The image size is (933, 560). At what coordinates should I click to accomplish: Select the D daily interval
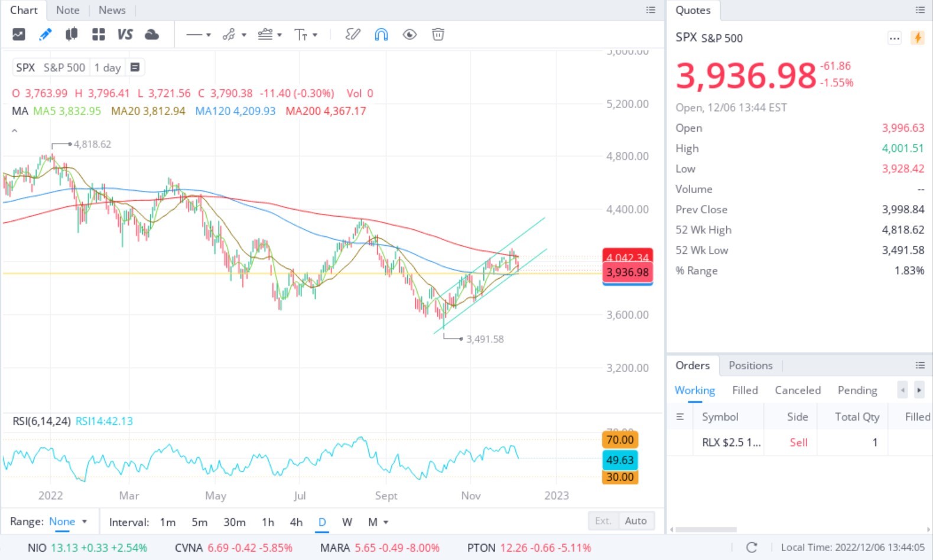tap(322, 522)
